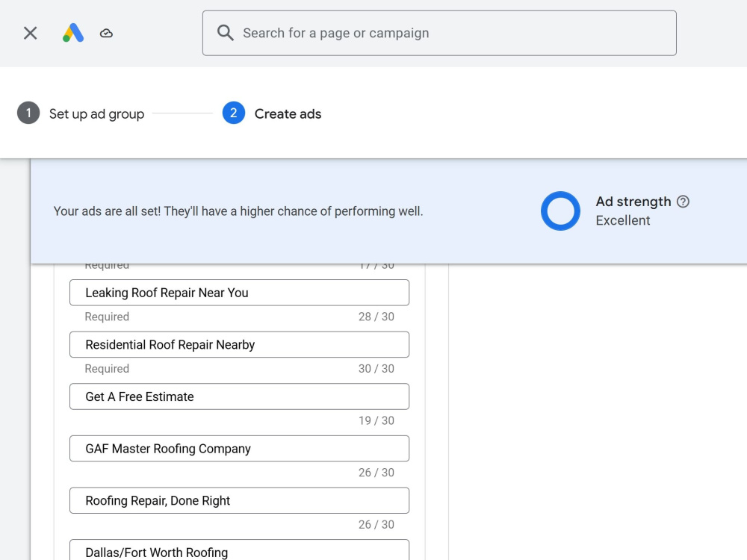Click the cloud sync status icon
Viewport: 747px width, 560px height.
tap(106, 34)
